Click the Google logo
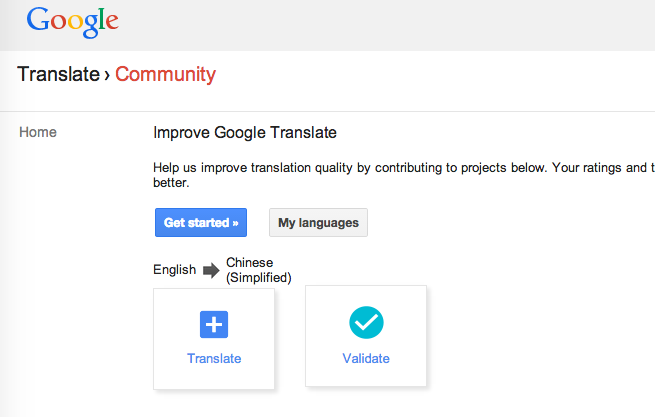 pos(73,22)
